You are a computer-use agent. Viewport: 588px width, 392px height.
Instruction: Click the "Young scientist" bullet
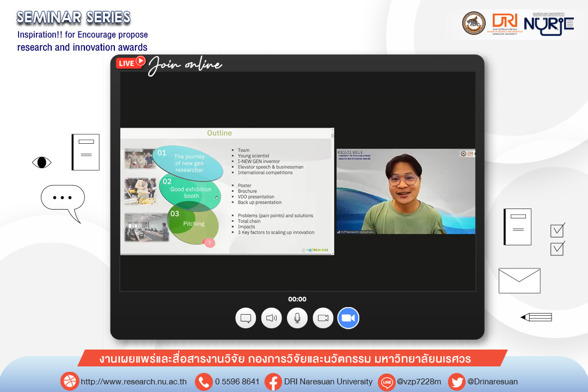(254, 156)
